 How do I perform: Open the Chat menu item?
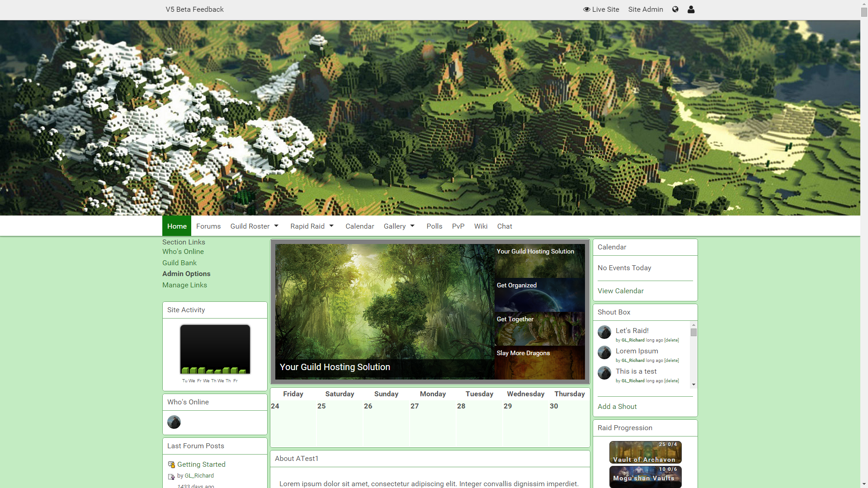pyautogui.click(x=505, y=226)
